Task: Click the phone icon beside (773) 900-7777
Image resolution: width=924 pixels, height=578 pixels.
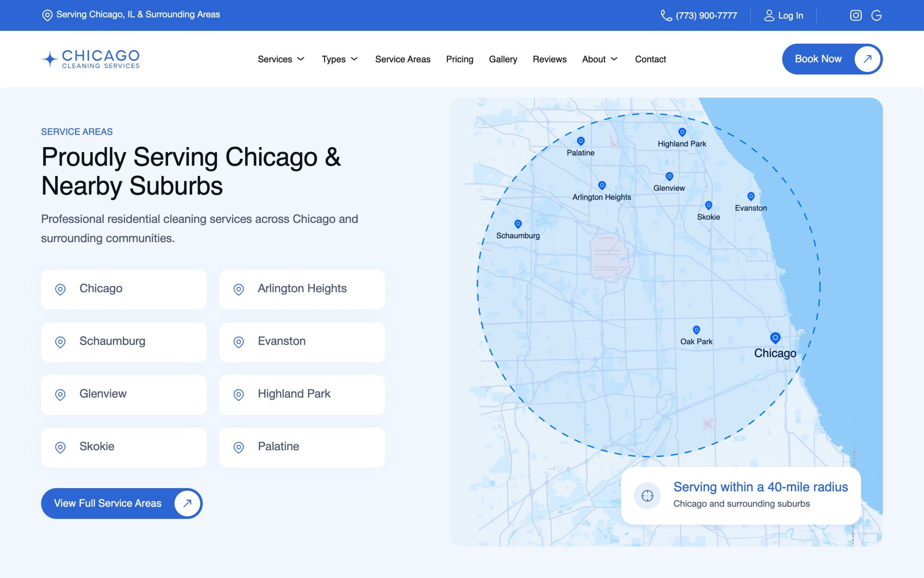Action: point(666,15)
